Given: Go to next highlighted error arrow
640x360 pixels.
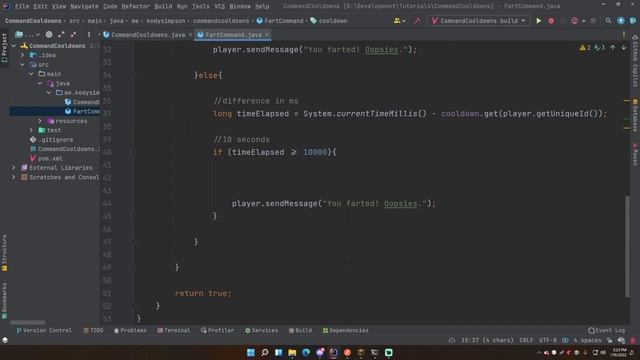Looking at the screenshot, I should coord(624,48).
